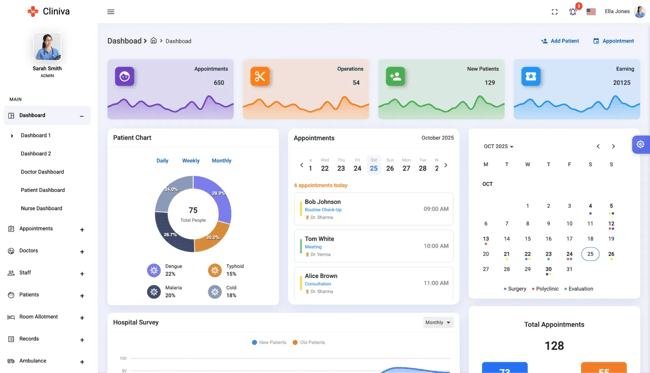Viewport: 650px width, 373px height.
Task: Select day 26 in Appointments date strip
Action: 390,165
